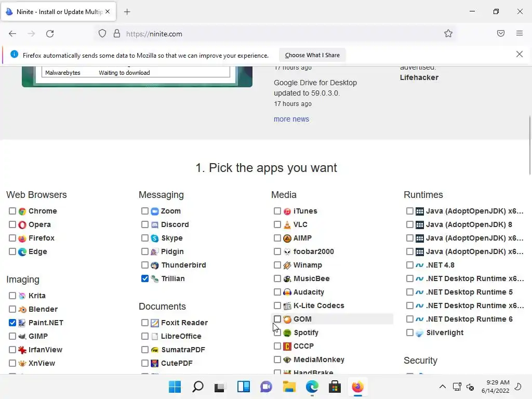The image size is (532, 399).
Task: Check the GOM checkbox
Action: (277, 320)
